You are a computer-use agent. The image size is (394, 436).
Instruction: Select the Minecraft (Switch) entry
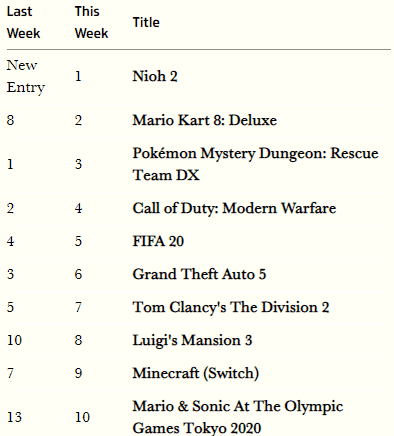(x=196, y=373)
